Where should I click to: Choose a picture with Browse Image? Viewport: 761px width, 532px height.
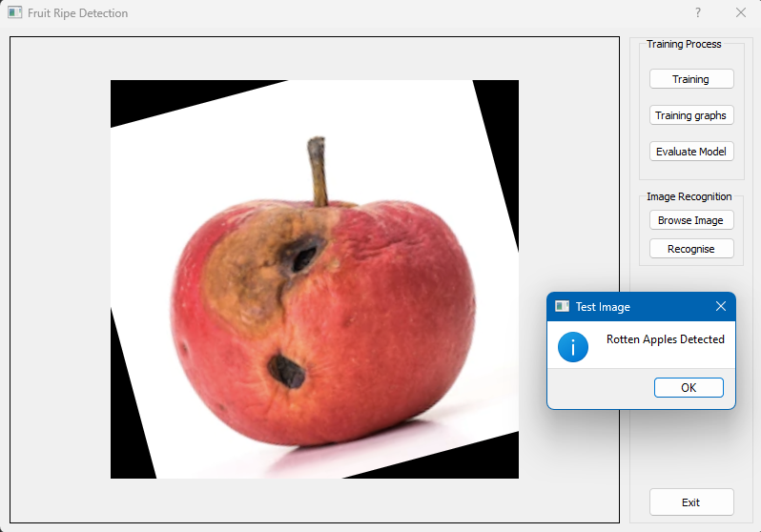(691, 220)
